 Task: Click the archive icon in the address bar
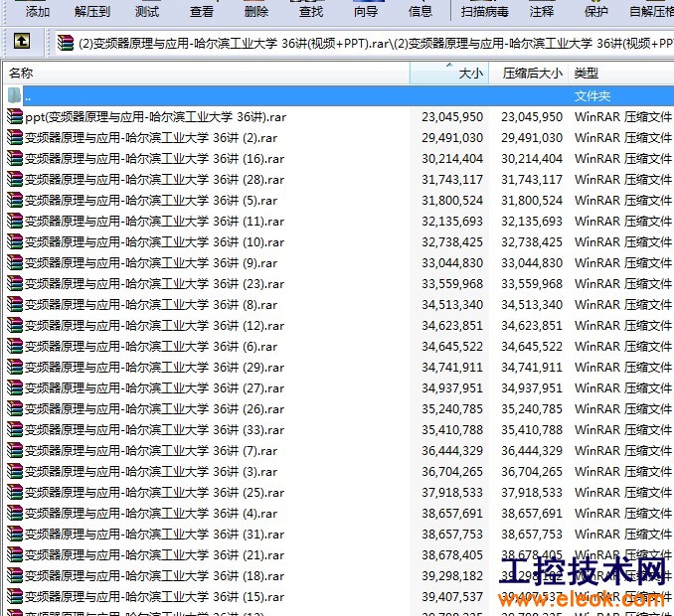coord(66,43)
